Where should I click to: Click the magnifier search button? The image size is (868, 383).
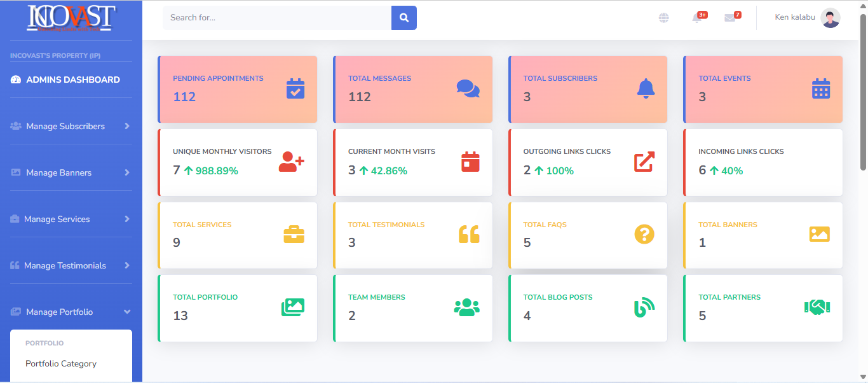coord(403,18)
